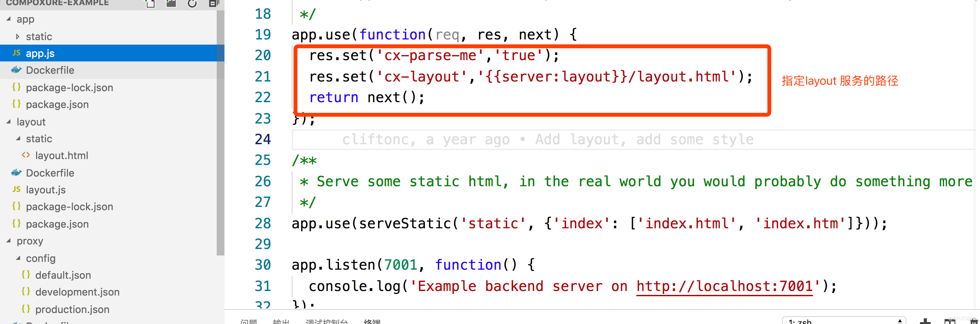Screen dimensions: 980x324
Task: Click line number 31 in the gutter
Action: [263, 286]
